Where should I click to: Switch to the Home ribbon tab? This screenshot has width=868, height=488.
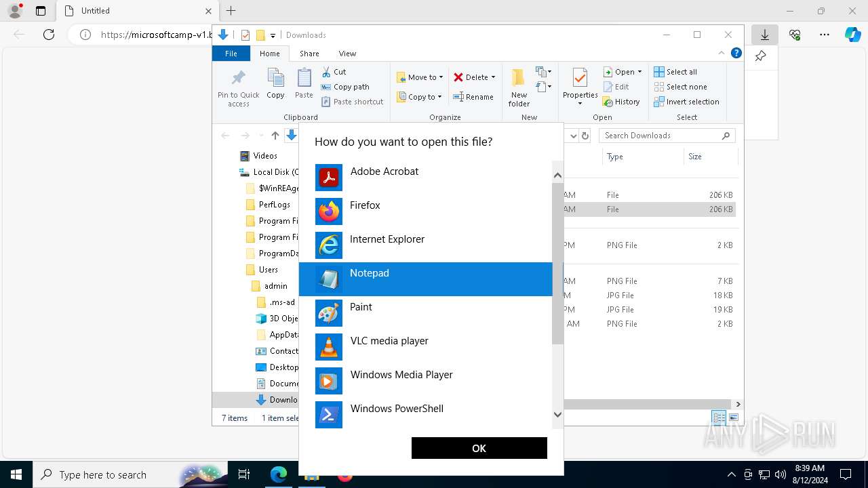tap(269, 54)
